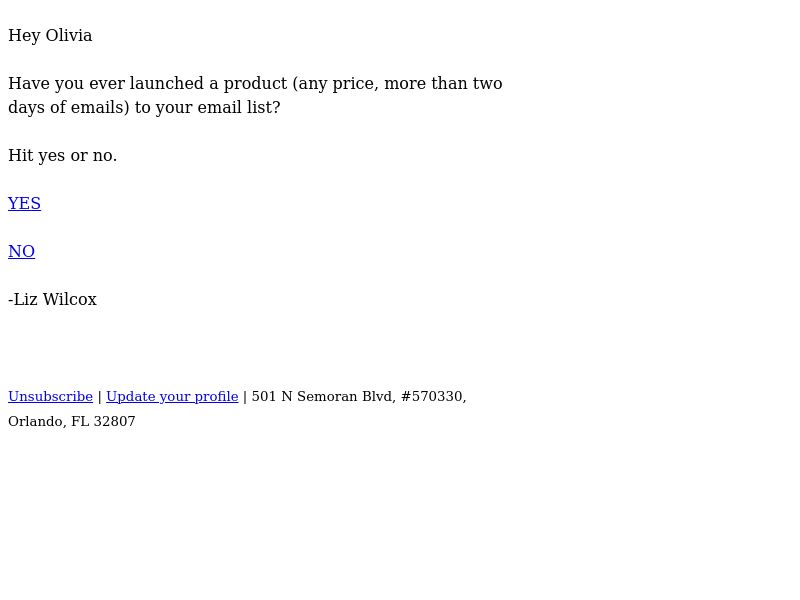Click the separator after 'Update your profile'
The image size is (800, 600).
pyautogui.click(x=245, y=397)
